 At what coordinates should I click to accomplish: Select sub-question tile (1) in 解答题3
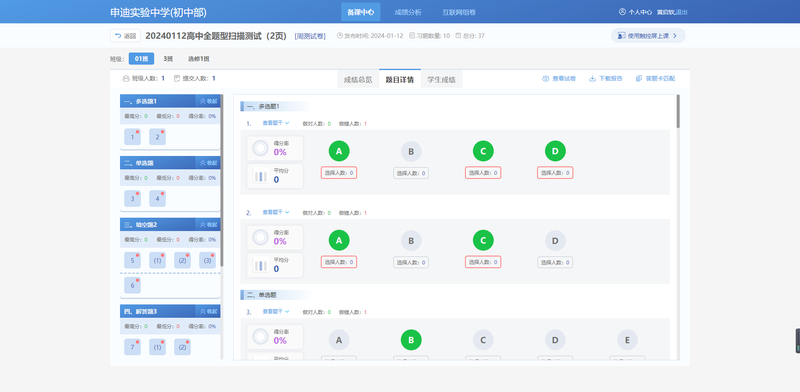coord(157,347)
